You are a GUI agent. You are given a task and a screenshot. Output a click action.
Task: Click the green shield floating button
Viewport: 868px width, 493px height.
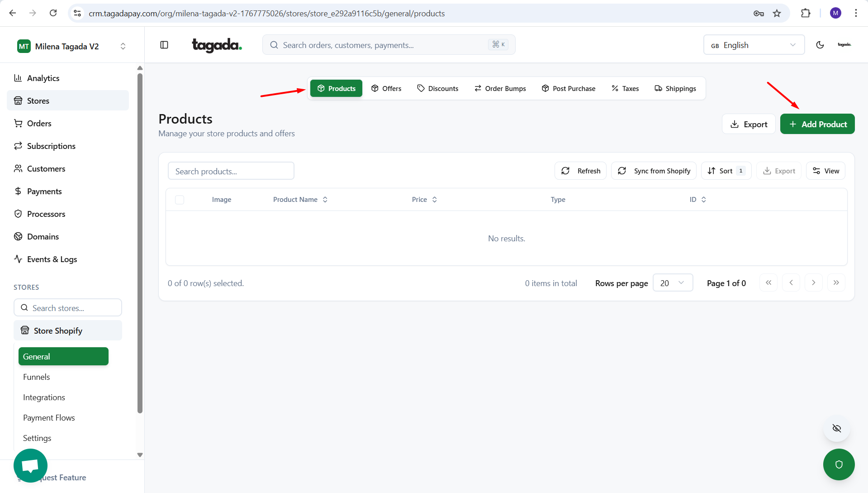pos(839,464)
